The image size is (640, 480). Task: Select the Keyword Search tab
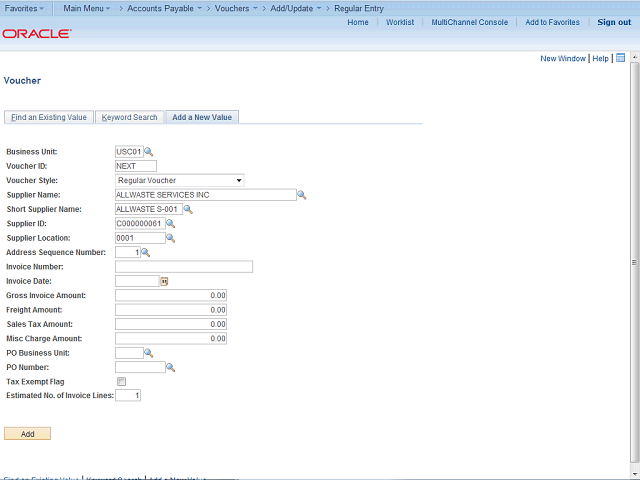(x=129, y=117)
